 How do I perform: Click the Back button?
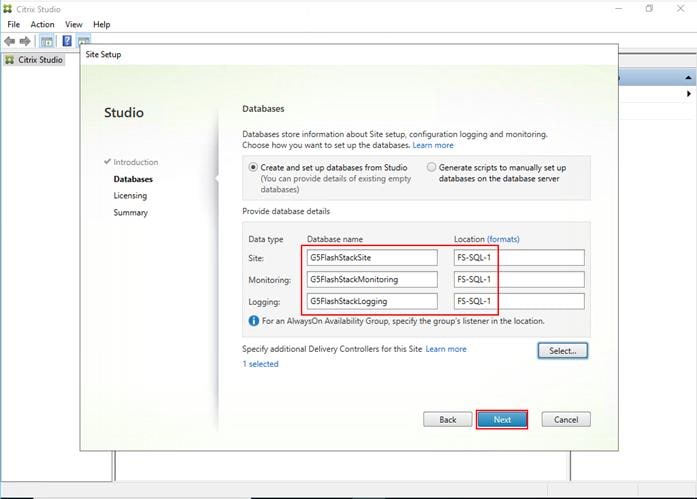tap(448, 419)
